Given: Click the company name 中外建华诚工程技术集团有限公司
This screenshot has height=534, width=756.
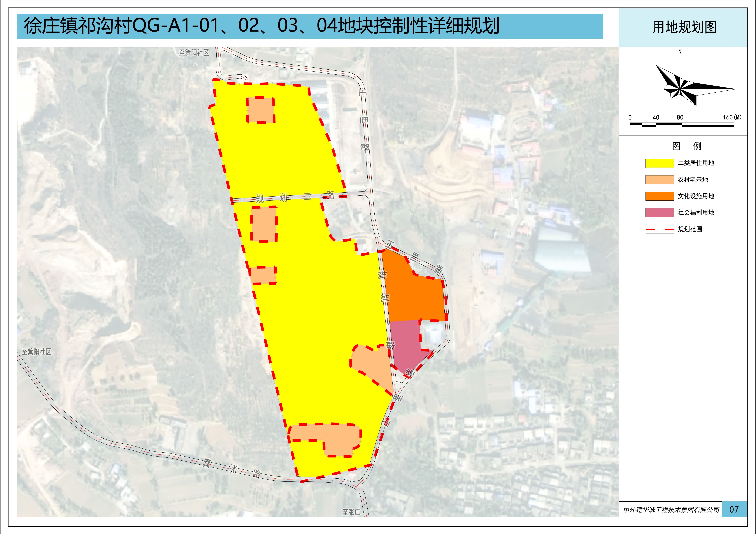Looking at the screenshot, I should point(671,510).
